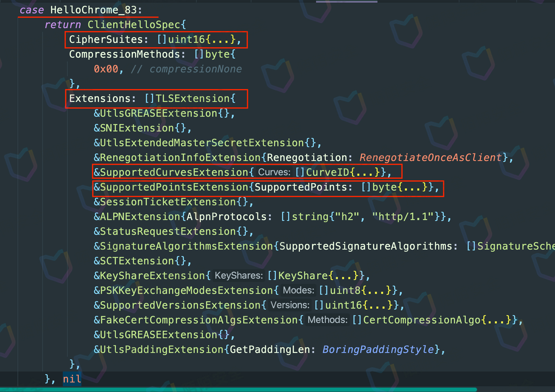The image size is (555, 392).
Task: Click the ClientHelloSpec type name
Action: click(x=134, y=25)
